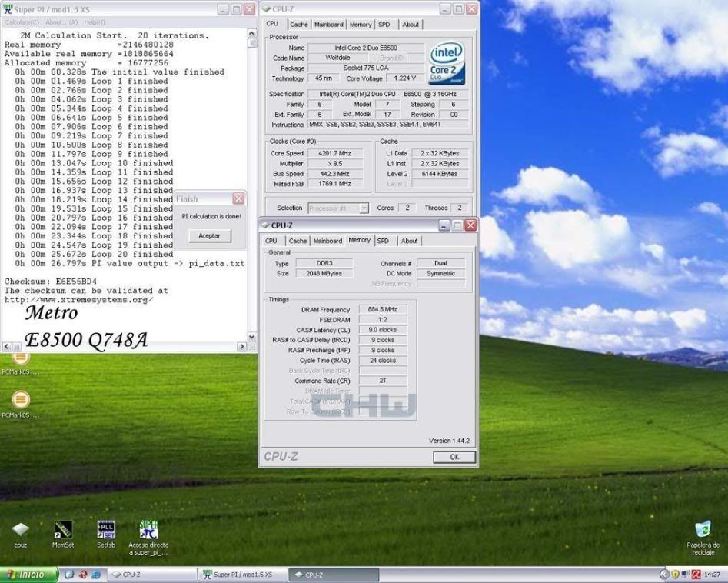Click the Super PI vertical scrollbar down arrow
The width and height of the screenshot is (728, 583).
click(251, 337)
